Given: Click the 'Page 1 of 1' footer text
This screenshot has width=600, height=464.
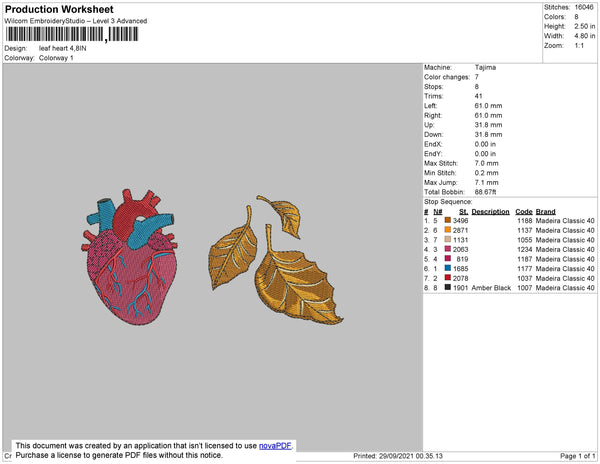Looking at the screenshot, I should (x=577, y=456).
